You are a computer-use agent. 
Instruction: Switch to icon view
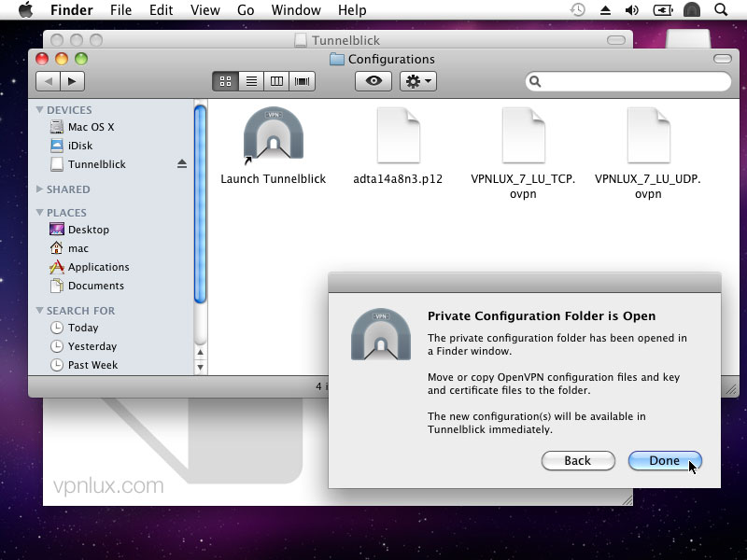tap(225, 81)
